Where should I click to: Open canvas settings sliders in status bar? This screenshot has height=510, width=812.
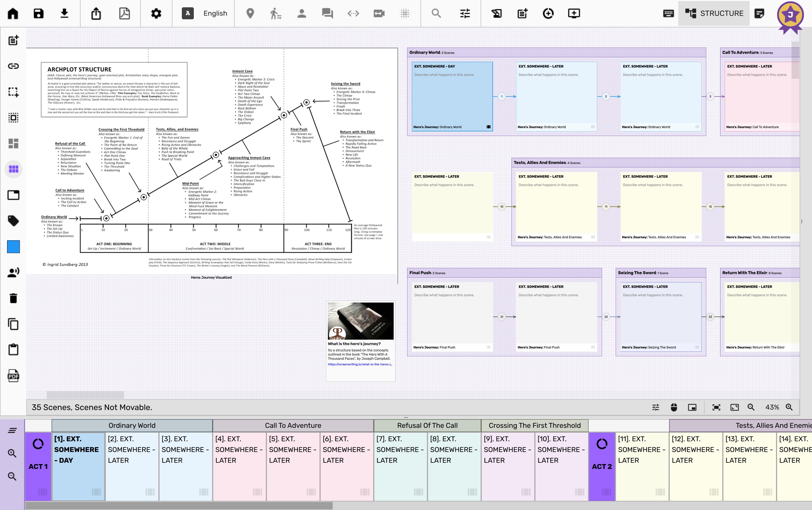click(656, 407)
